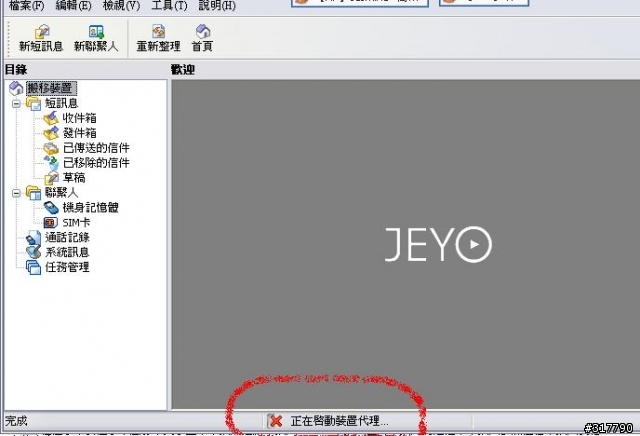The width and height of the screenshot is (640, 436).
Task: Click the 已移除的信件 recycle icon
Action: 51,163
